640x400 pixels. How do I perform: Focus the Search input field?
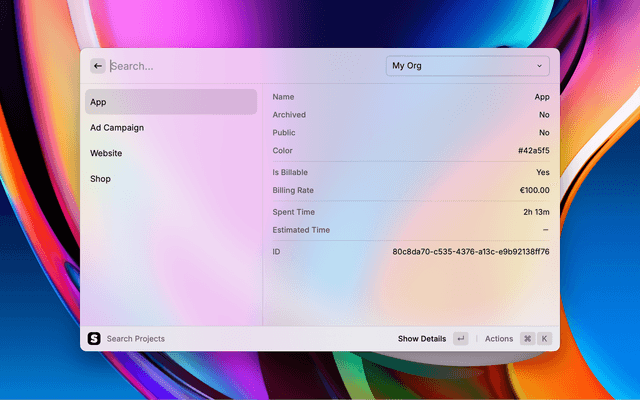tap(240, 66)
